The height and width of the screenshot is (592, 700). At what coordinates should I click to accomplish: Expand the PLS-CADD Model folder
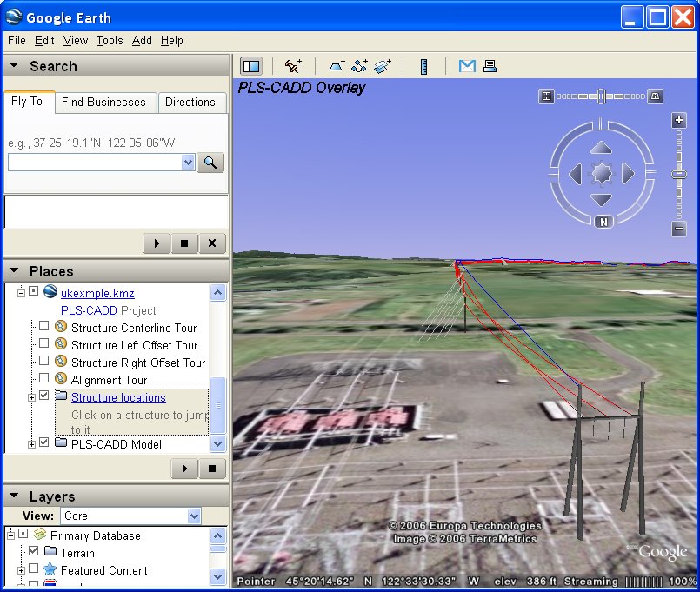[31, 444]
